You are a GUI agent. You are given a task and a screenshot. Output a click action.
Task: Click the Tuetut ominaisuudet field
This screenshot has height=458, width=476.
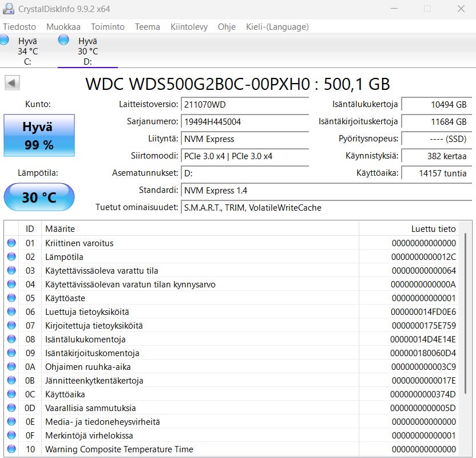[x=326, y=208]
